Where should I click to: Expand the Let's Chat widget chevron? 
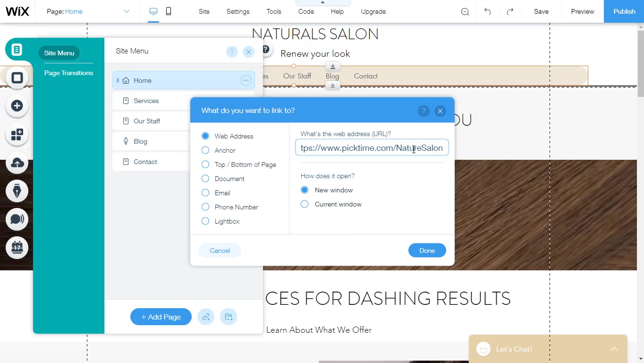click(614, 349)
